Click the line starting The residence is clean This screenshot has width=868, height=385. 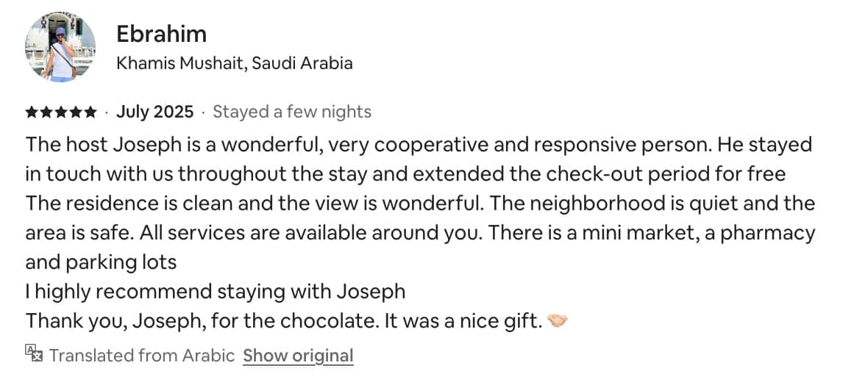(x=419, y=203)
